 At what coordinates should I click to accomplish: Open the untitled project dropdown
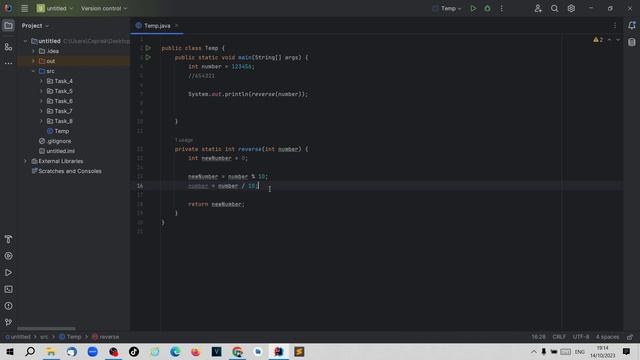(x=55, y=8)
